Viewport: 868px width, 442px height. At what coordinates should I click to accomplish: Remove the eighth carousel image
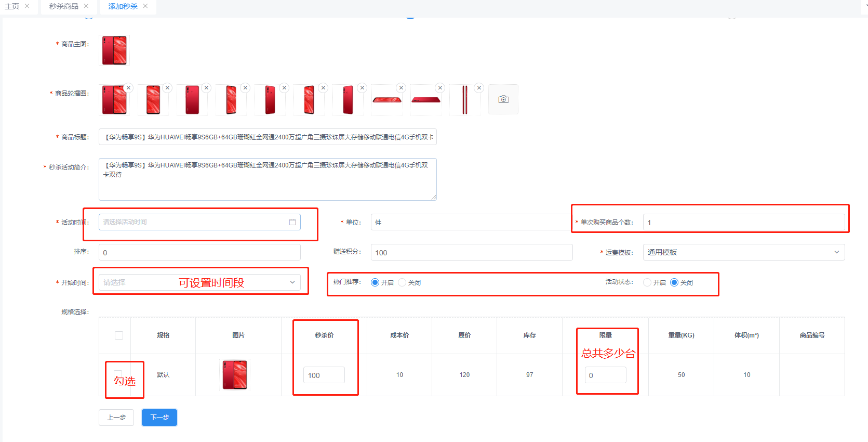pyautogui.click(x=401, y=88)
